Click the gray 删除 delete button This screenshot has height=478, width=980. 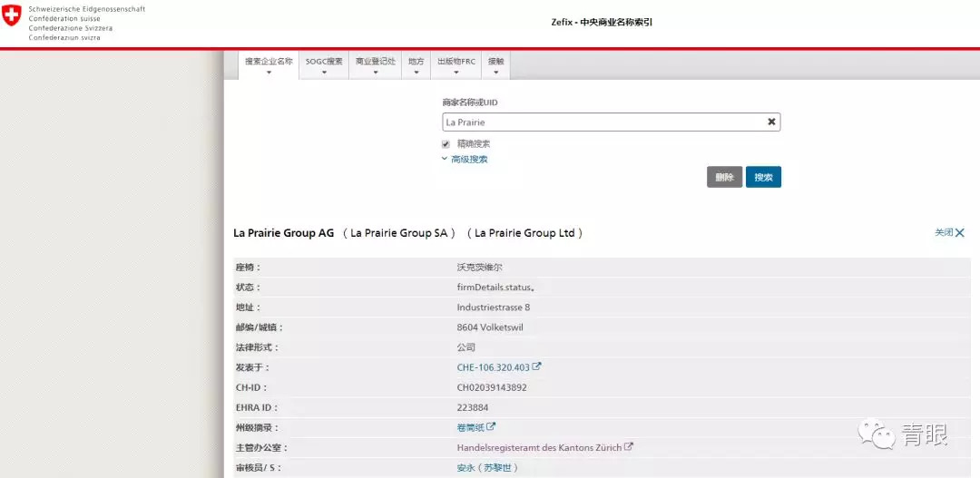point(724,177)
